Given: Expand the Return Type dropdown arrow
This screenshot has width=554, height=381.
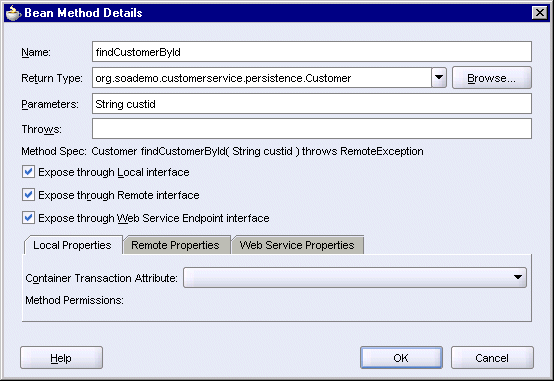Looking at the screenshot, I should (x=439, y=78).
